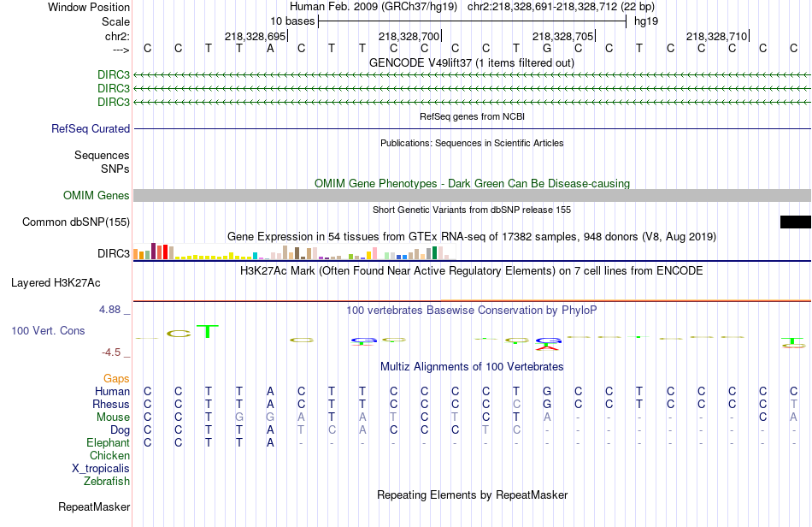Click the tall green T in the PhyloP logo
Image resolution: width=812 pixels, height=527 pixels.
click(x=208, y=332)
